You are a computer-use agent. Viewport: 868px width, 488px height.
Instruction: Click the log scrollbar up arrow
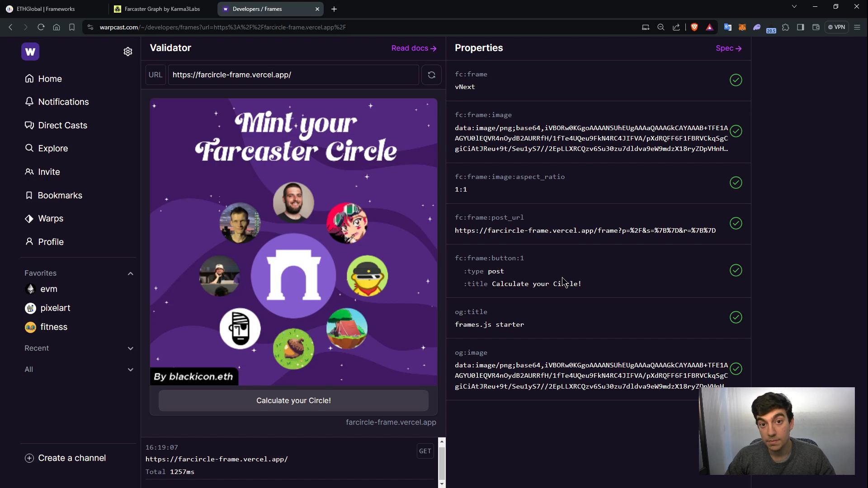point(442,441)
